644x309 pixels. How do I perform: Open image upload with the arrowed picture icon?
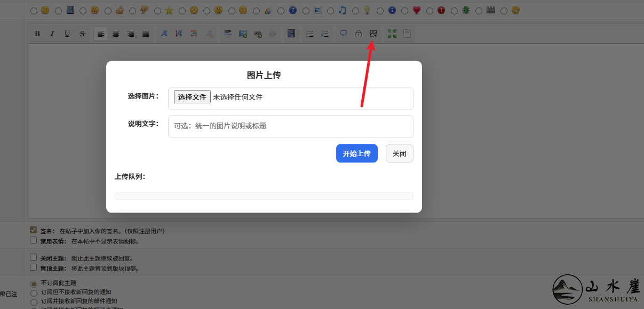tap(373, 33)
